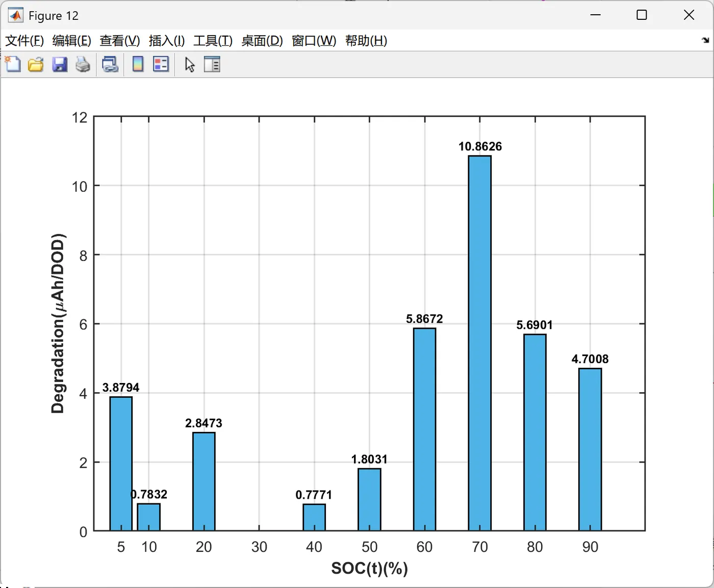Open the 窗口(W) menu
714x588 pixels.
[x=314, y=40]
